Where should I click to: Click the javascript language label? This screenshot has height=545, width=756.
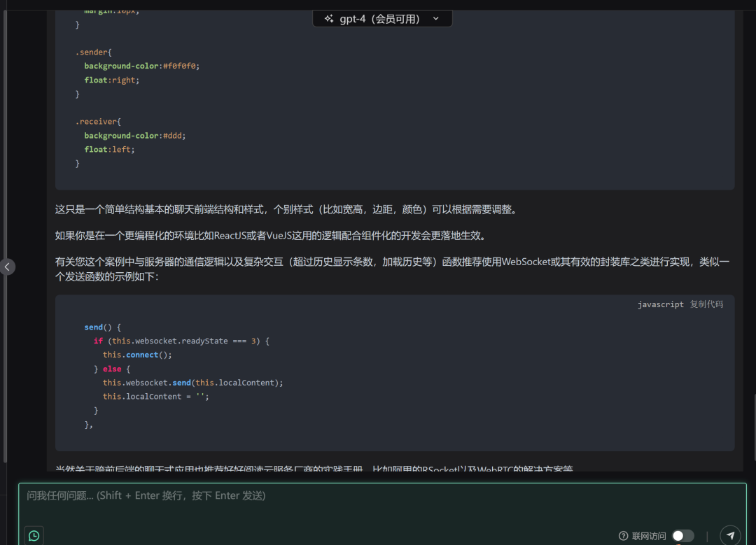pos(661,304)
